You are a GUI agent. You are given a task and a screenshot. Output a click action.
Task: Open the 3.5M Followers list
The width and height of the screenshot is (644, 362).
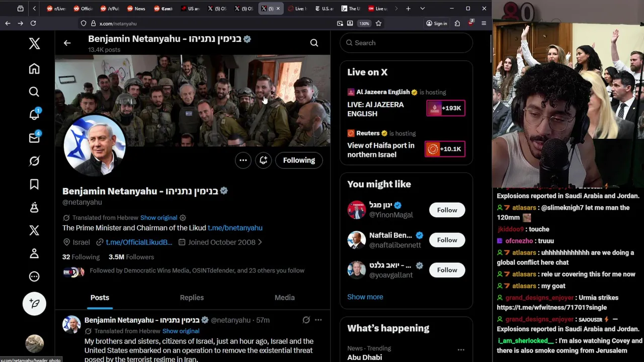point(131,257)
